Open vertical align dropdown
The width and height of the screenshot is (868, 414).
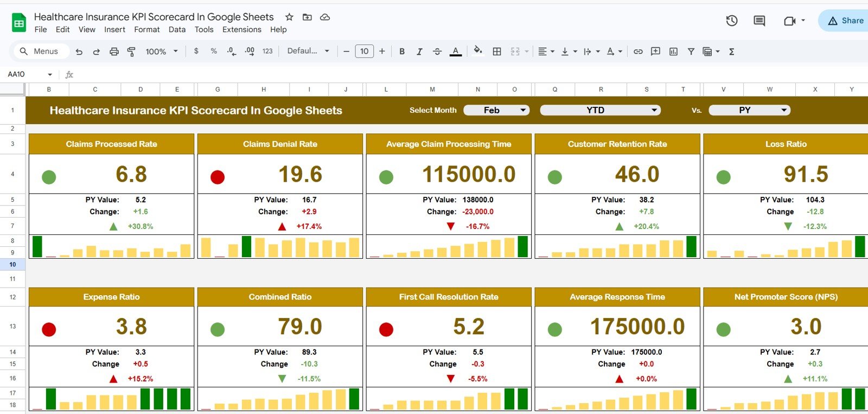point(569,52)
